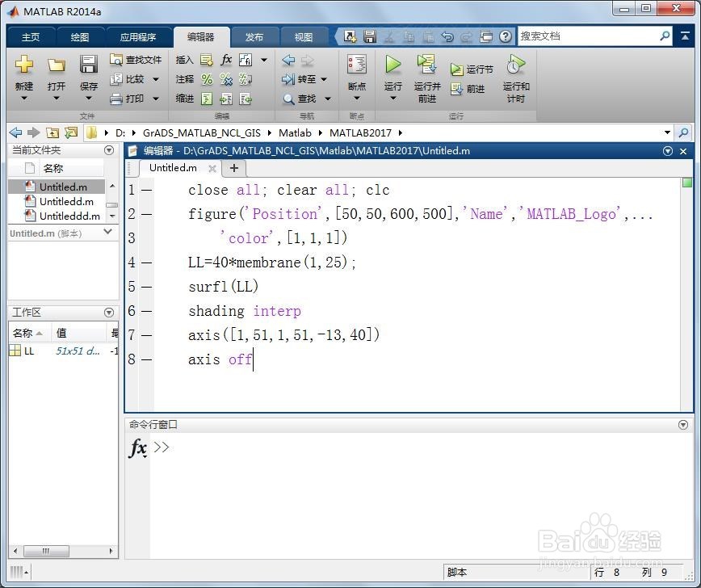Click the smart indent icon
The image size is (701, 588).
(x=207, y=99)
